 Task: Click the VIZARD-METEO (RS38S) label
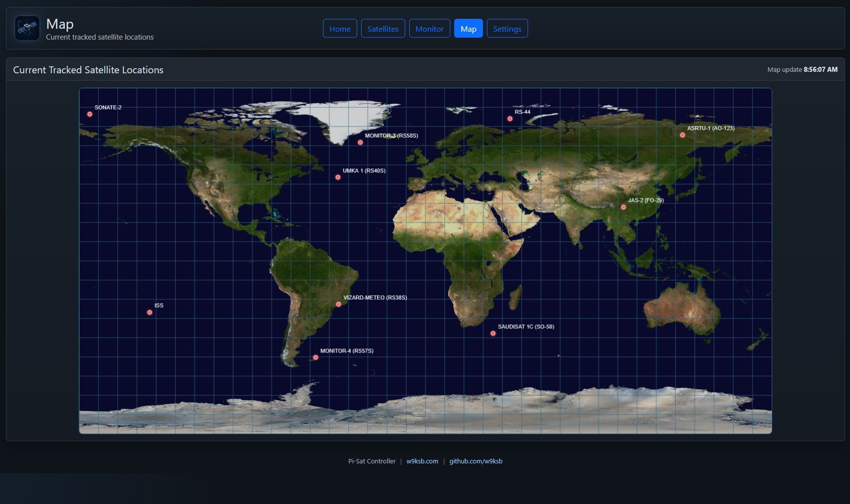(375, 298)
